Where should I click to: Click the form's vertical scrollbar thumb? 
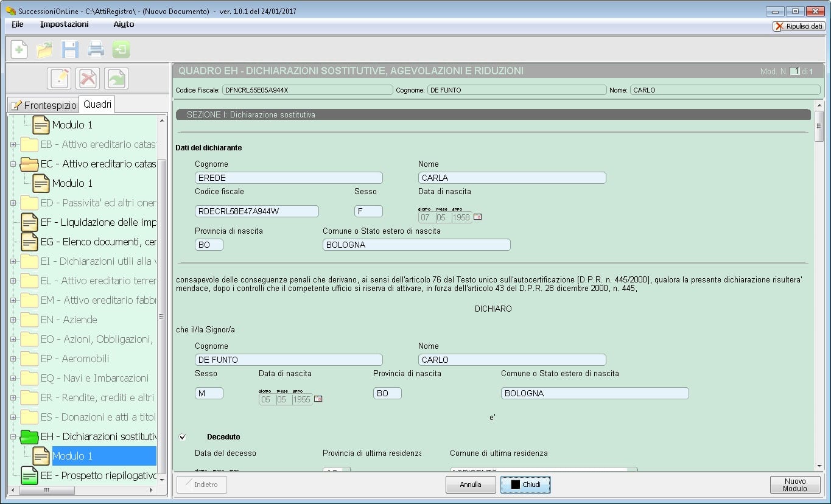click(819, 126)
